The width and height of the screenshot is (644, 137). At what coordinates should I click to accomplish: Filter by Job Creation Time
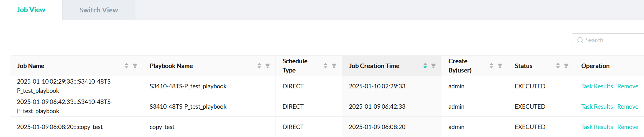coord(433,66)
